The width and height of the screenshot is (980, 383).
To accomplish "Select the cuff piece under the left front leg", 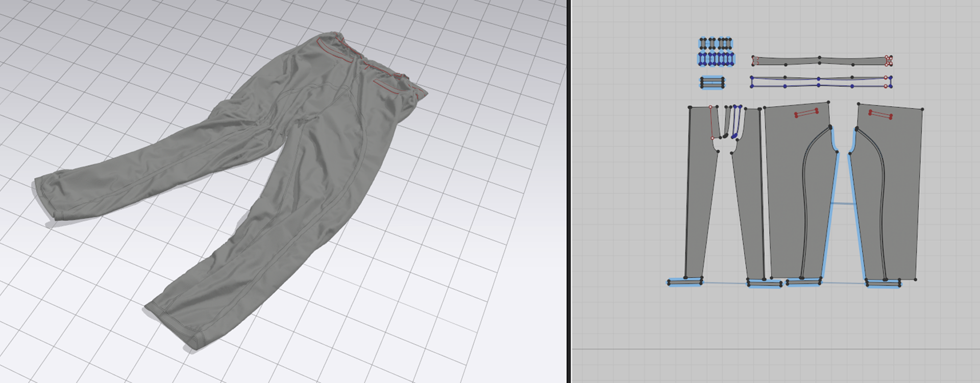I will [x=685, y=282].
